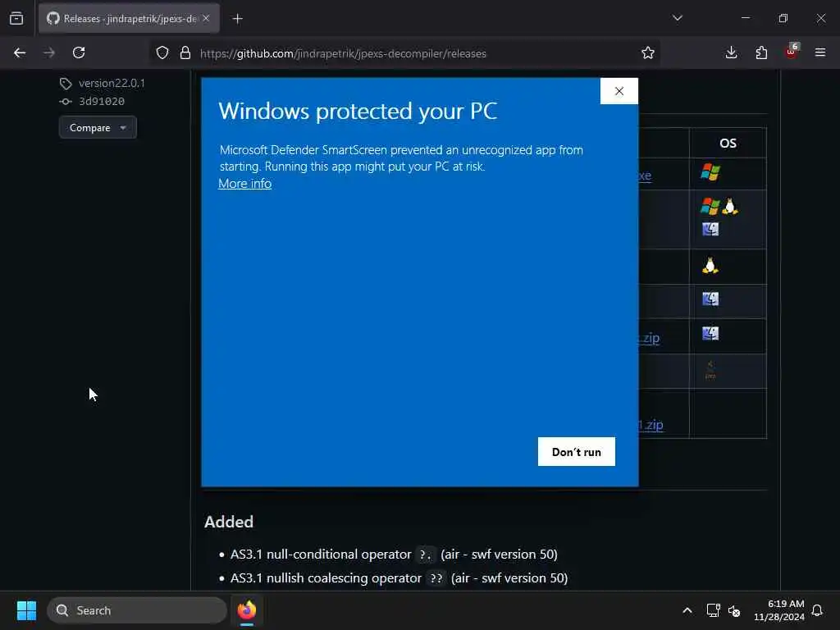Close the Releases tab
Screen dimensions: 840x630
click(x=206, y=18)
